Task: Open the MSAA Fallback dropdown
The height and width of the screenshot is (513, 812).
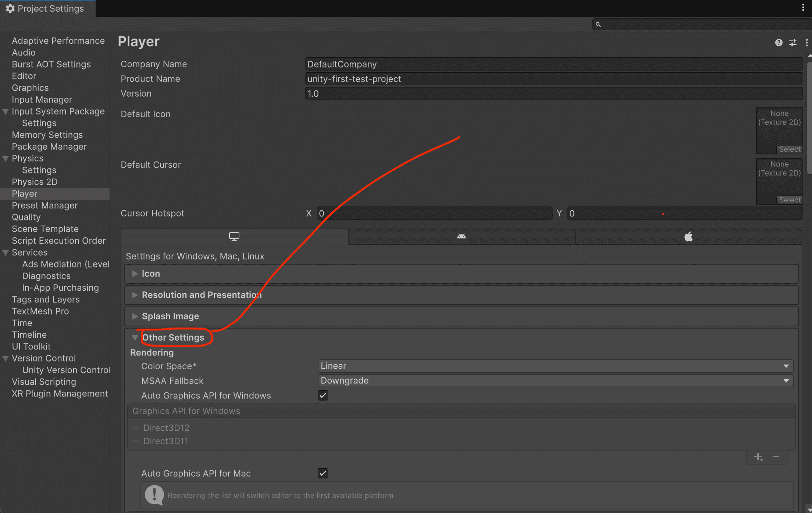Action: coord(555,381)
